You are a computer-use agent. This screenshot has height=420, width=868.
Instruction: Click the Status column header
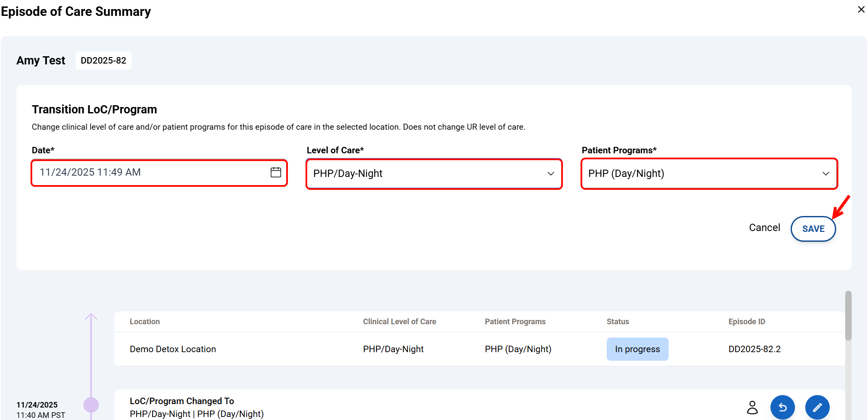(617, 322)
